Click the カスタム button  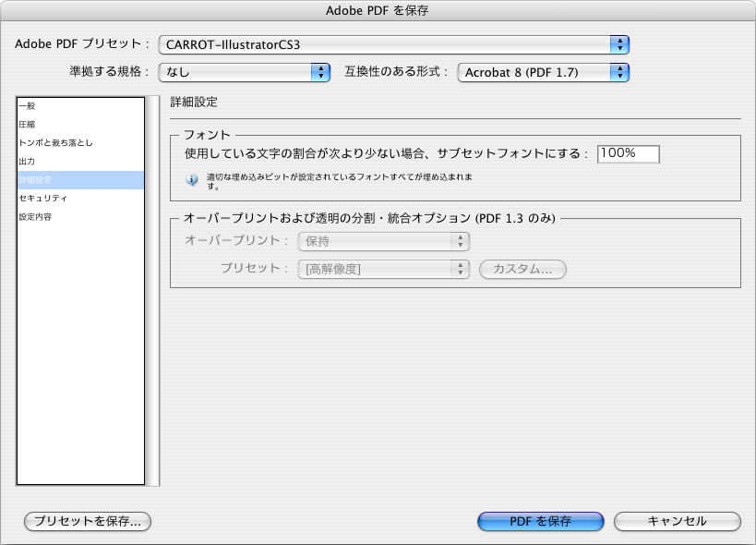522,269
